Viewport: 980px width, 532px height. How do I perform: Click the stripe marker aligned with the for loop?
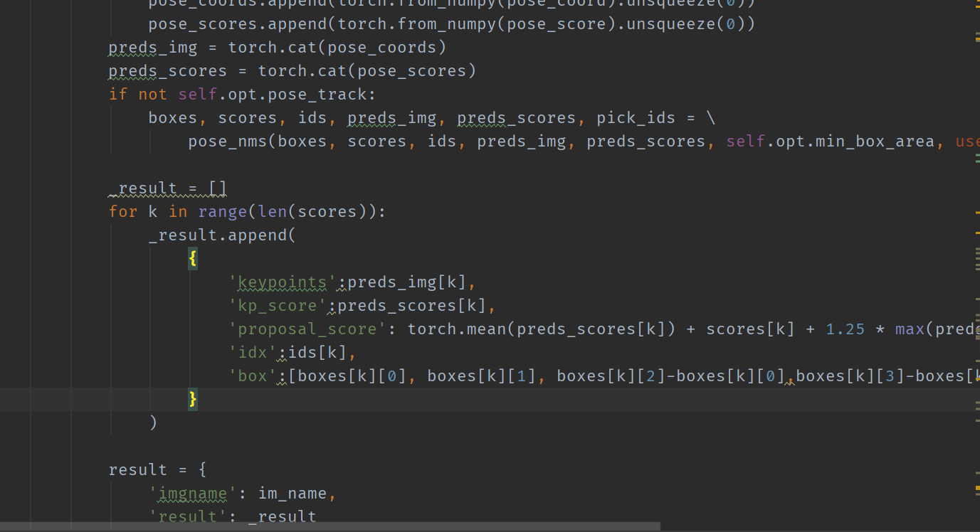point(976,211)
